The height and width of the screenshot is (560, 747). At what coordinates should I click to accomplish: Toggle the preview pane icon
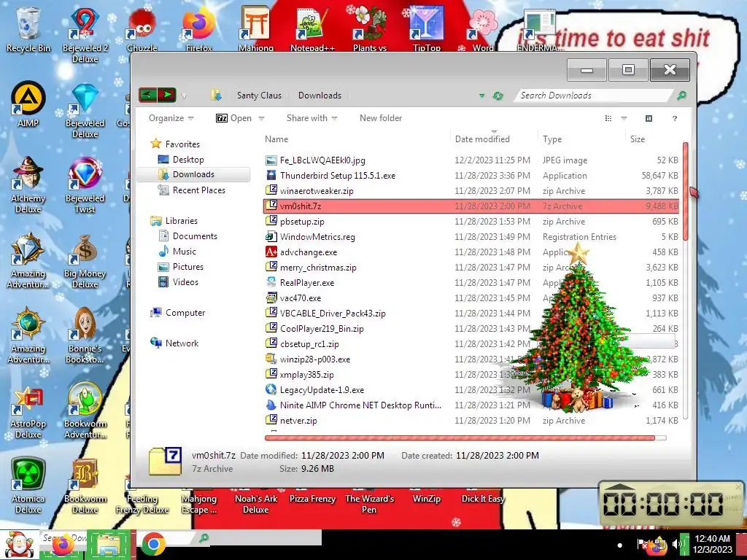tap(649, 119)
